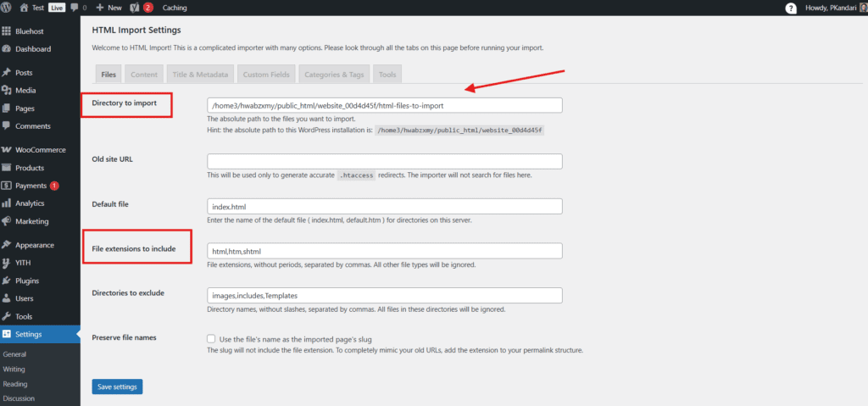Switch to the Title & Metadata tab
The width and height of the screenshot is (868, 406).
point(200,75)
